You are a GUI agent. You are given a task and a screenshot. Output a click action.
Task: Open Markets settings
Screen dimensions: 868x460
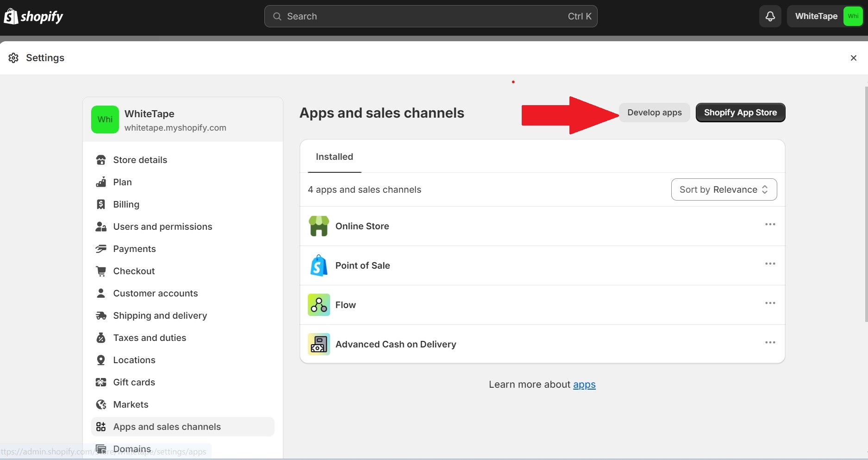(x=182, y=404)
